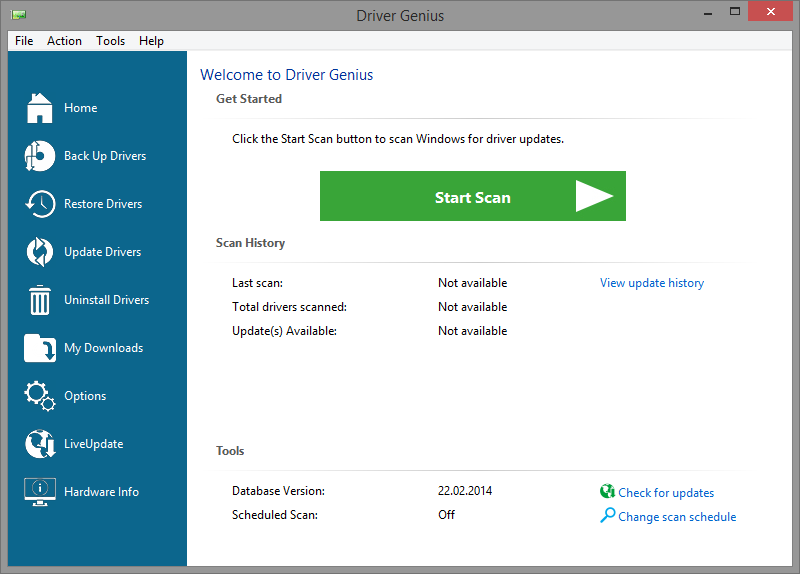
Task: Click the Scan History section heading
Action: click(251, 243)
